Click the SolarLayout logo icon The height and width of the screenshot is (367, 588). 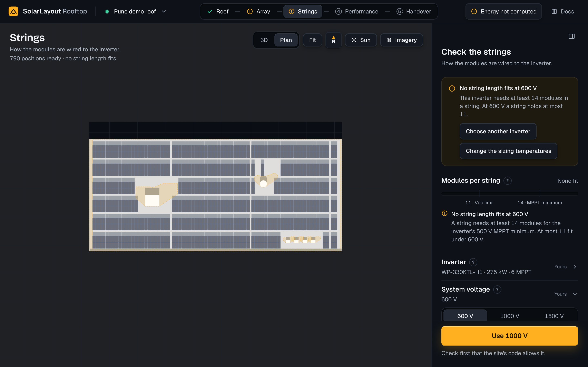13,11
